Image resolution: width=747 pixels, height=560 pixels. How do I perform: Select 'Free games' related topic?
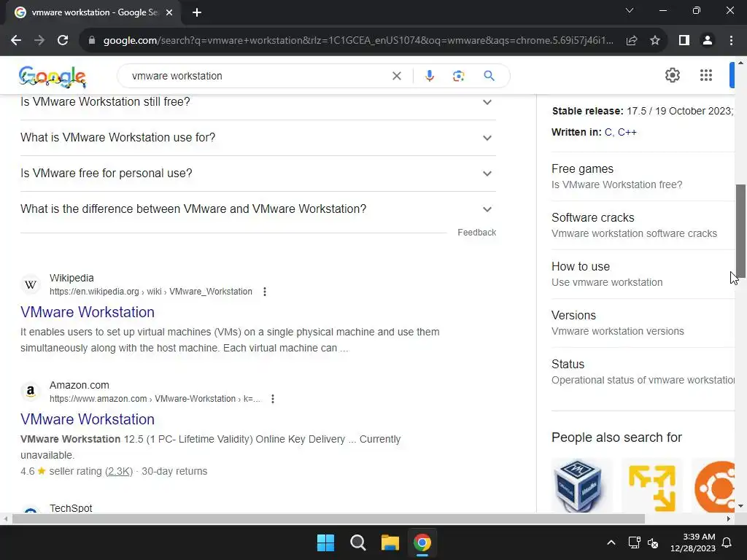coord(643,176)
